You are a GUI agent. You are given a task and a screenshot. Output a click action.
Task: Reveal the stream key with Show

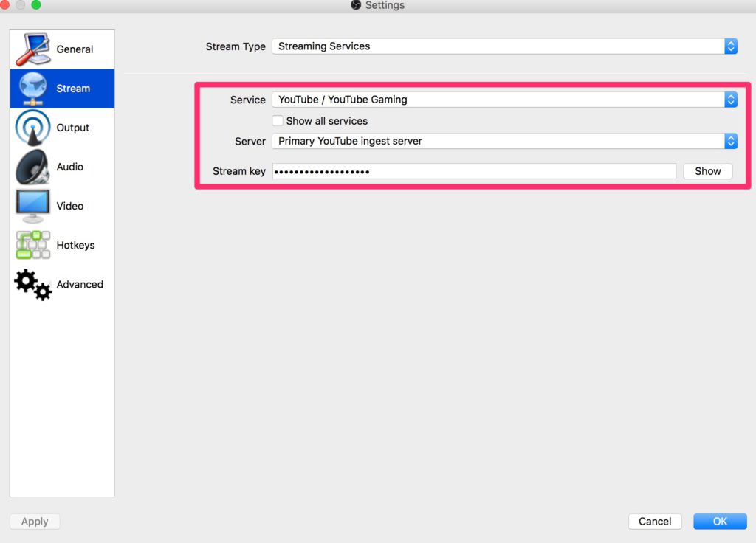click(708, 171)
